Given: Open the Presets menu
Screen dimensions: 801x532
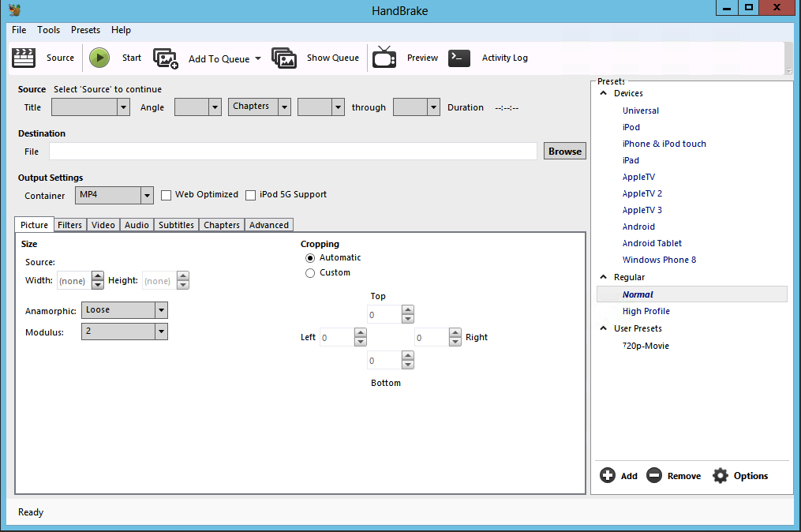Looking at the screenshot, I should point(85,30).
